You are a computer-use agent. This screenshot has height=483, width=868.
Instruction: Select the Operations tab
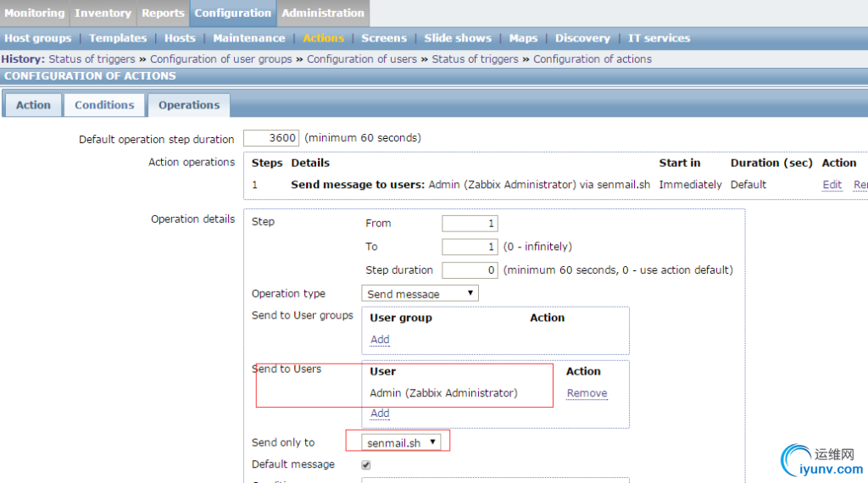(189, 105)
